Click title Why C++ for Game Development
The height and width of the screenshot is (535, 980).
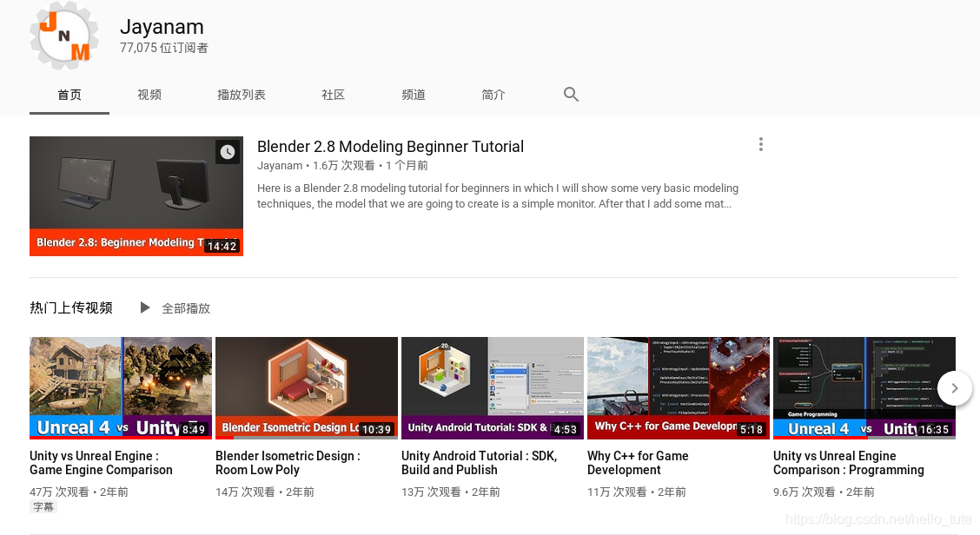pyautogui.click(x=638, y=463)
